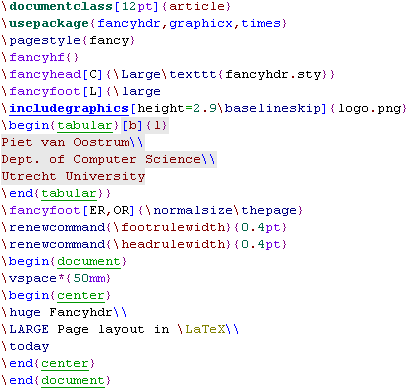Click the [b] option after tabular
The width and height of the screenshot is (407, 390).
pyautogui.click(x=133, y=125)
